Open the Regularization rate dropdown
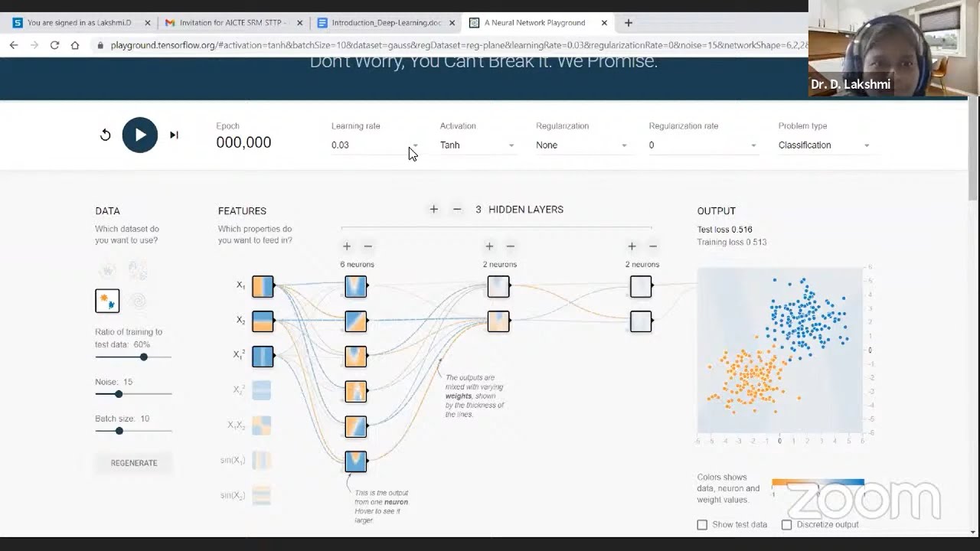The height and width of the screenshot is (551, 980). [704, 145]
